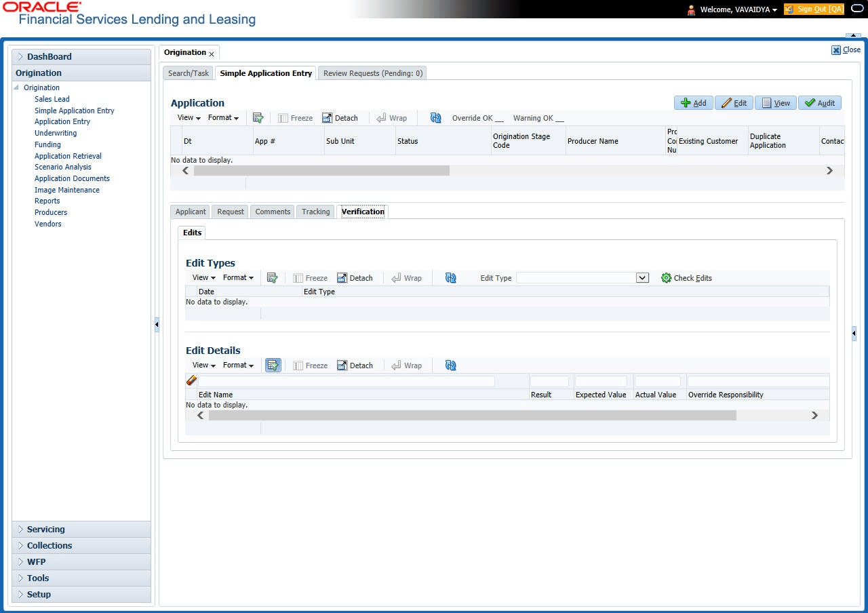The width and height of the screenshot is (868, 613).
Task: Collapse the Origination tree node
Action: click(x=16, y=87)
